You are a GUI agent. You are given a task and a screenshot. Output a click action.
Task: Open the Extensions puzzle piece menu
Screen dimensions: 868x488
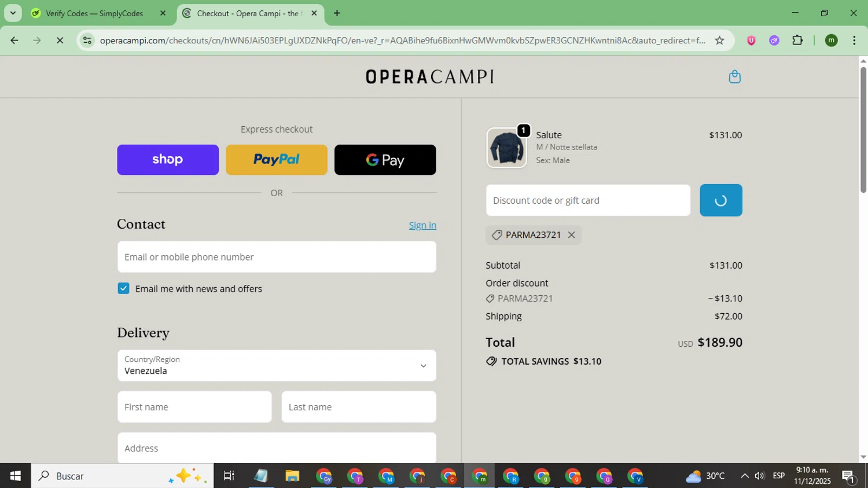point(797,41)
